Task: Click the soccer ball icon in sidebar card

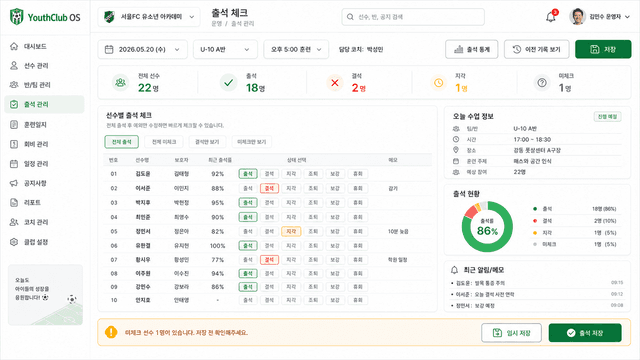Action: click(x=72, y=299)
